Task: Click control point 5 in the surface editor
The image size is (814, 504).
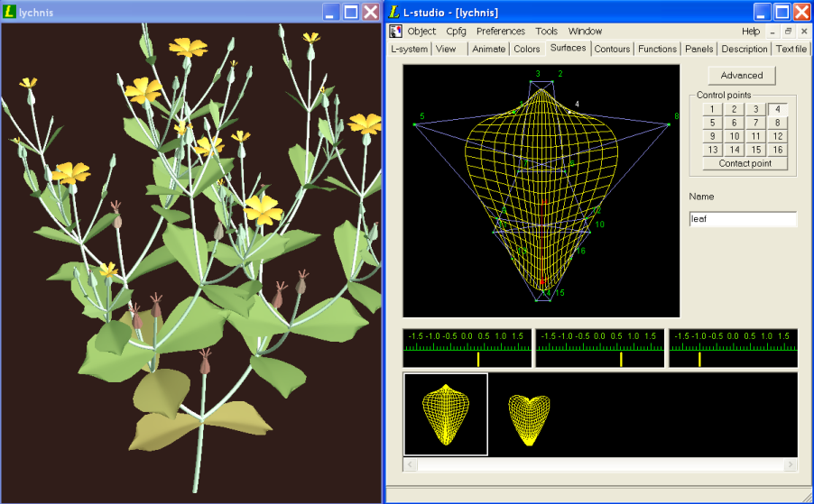Action: point(415,124)
